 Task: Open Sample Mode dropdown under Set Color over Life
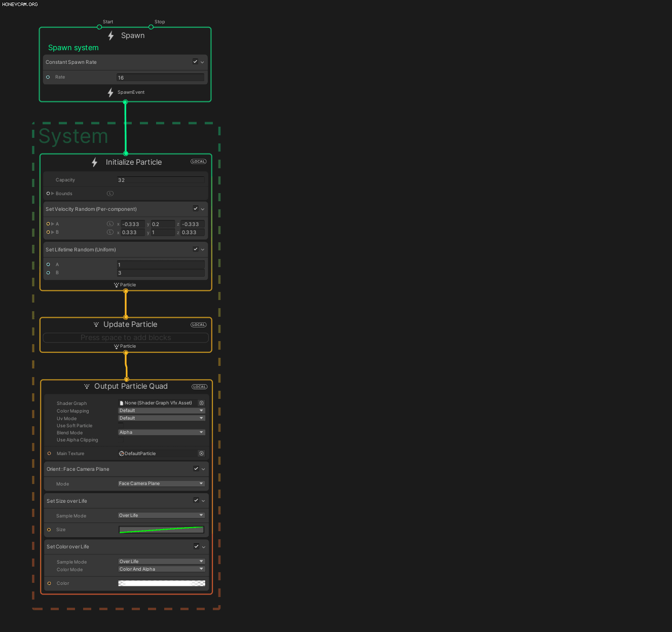(x=162, y=562)
